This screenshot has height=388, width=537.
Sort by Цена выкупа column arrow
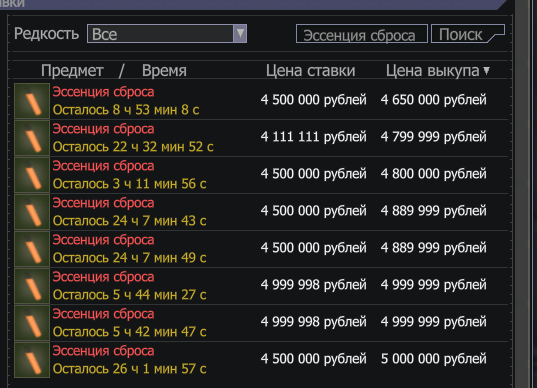click(x=486, y=71)
